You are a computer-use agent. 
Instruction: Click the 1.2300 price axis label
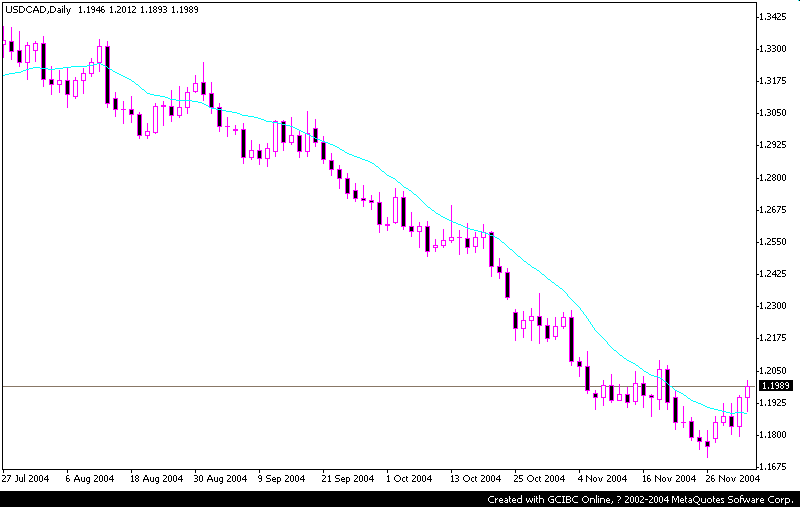click(x=772, y=306)
